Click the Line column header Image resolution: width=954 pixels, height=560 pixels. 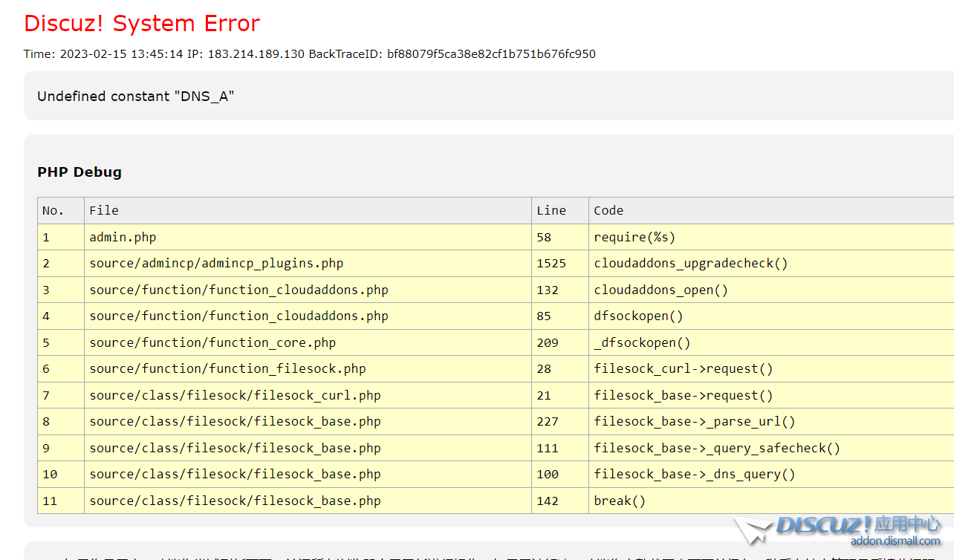point(551,211)
